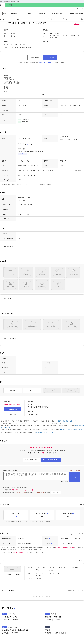Click the 관심정보 등록 heart button

pyautogui.click(x=35, y=58)
